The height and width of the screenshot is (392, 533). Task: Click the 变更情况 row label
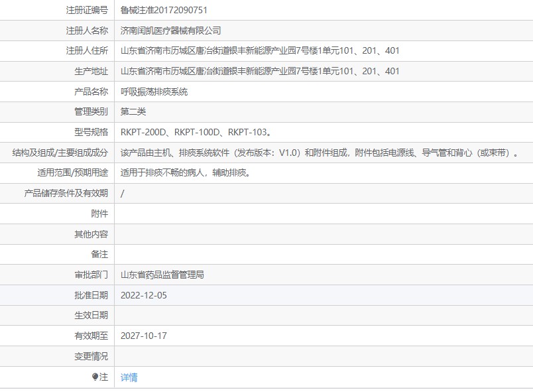91,356
